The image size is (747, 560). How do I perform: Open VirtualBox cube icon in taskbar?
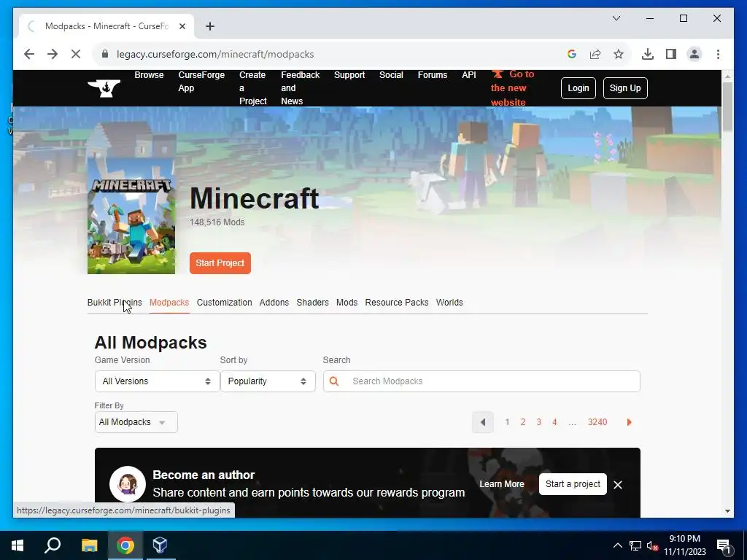[x=160, y=545]
